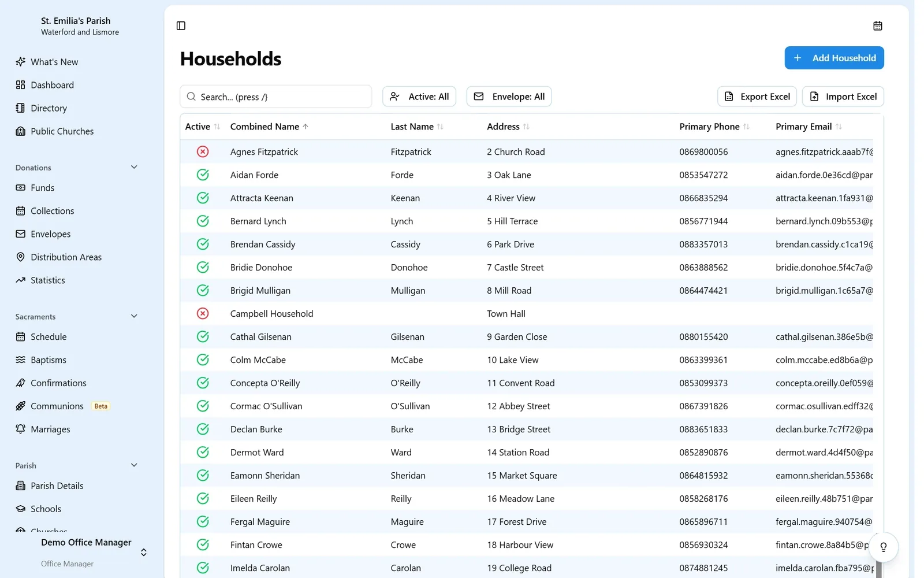The height and width of the screenshot is (578, 924).
Task: Collapse the Donations section
Action: (x=134, y=168)
